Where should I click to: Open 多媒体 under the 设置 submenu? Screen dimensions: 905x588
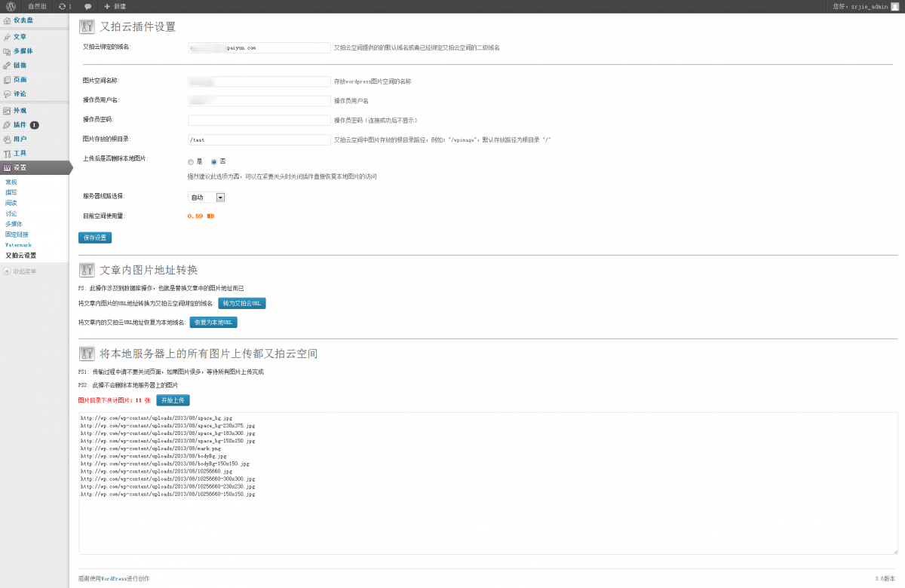point(14,224)
